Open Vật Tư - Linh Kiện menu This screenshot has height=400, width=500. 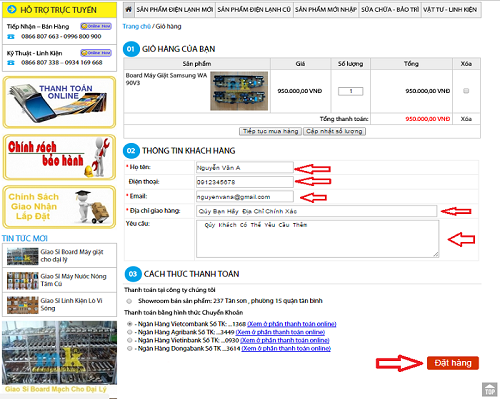450,10
